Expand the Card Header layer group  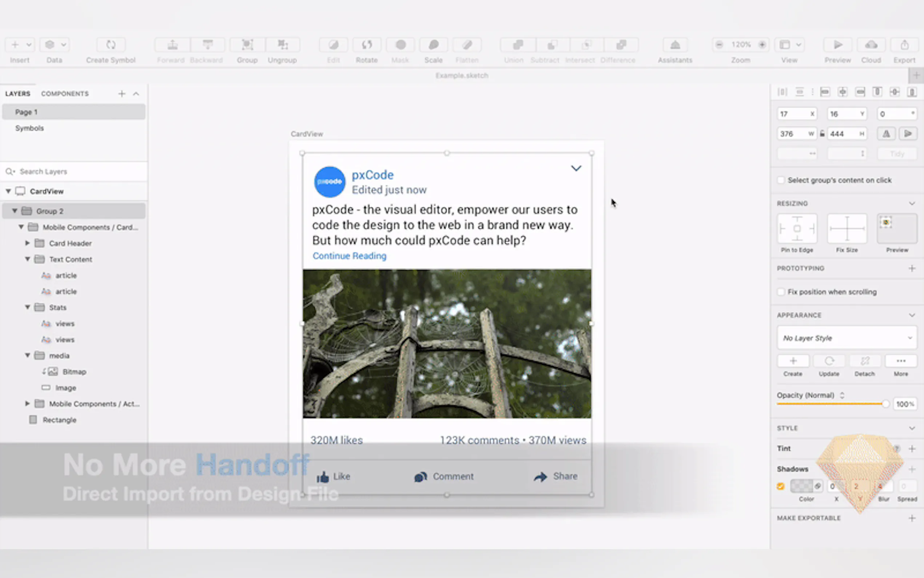[x=28, y=243]
